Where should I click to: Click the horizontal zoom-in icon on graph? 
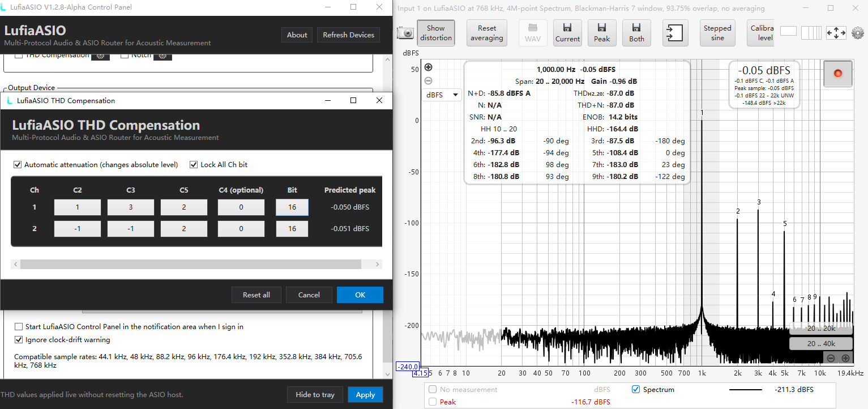click(845, 358)
